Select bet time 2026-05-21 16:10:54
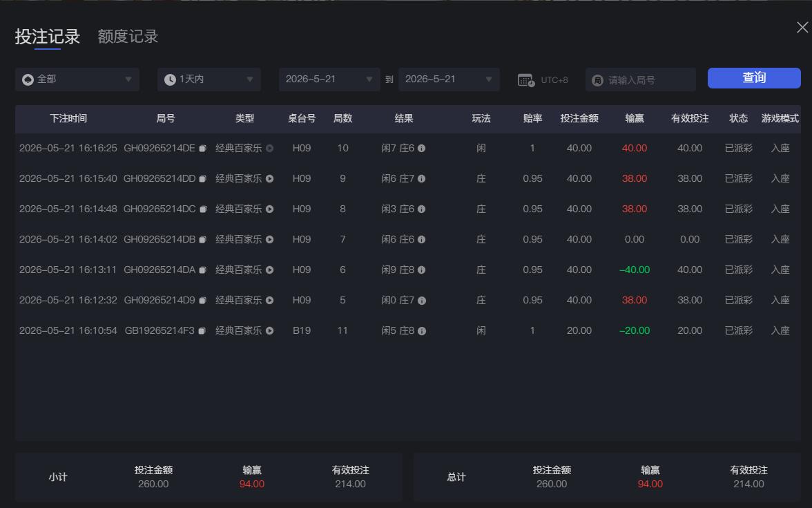Screen dimensions: 812x508 (x=68, y=330)
